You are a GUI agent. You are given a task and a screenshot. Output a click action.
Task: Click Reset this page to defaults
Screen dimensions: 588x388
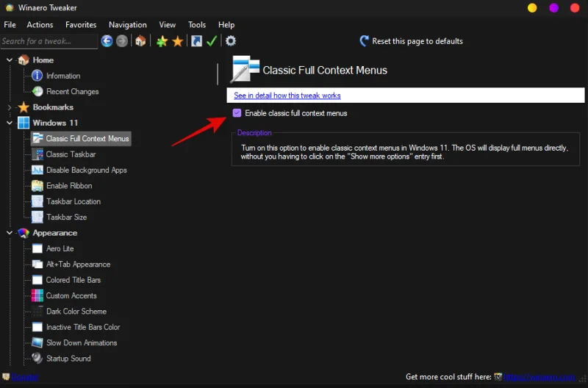pos(411,41)
